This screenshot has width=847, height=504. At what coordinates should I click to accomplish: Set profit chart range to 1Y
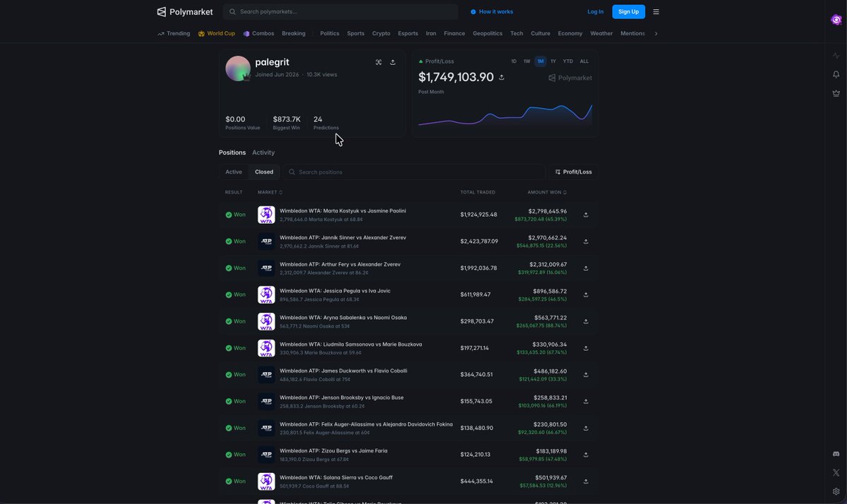point(553,61)
